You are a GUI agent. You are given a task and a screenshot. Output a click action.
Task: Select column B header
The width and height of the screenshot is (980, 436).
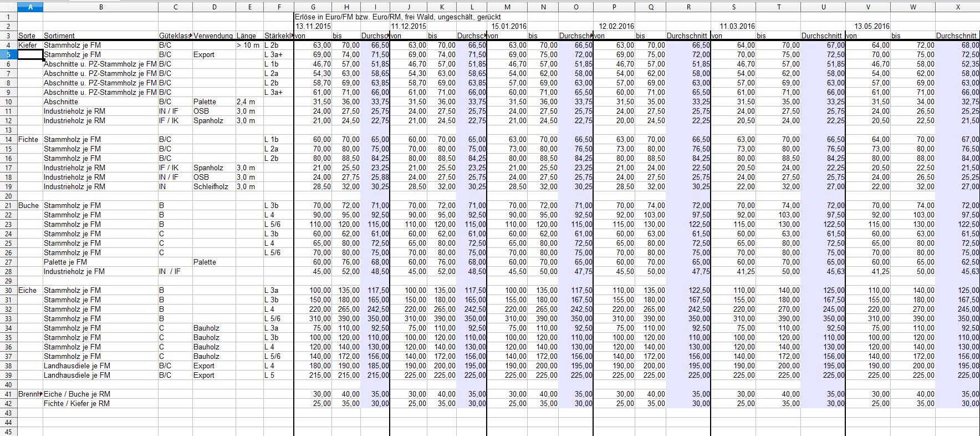click(100, 7)
